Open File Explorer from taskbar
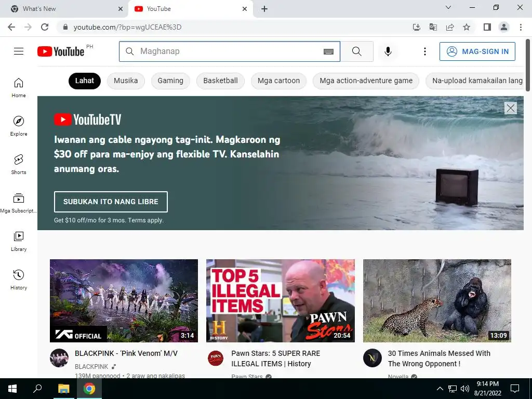Viewport: 532px width, 399px height. pyautogui.click(x=63, y=389)
